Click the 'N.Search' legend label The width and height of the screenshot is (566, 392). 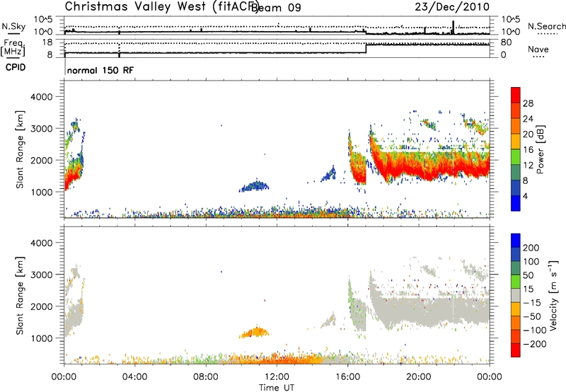click(x=546, y=26)
